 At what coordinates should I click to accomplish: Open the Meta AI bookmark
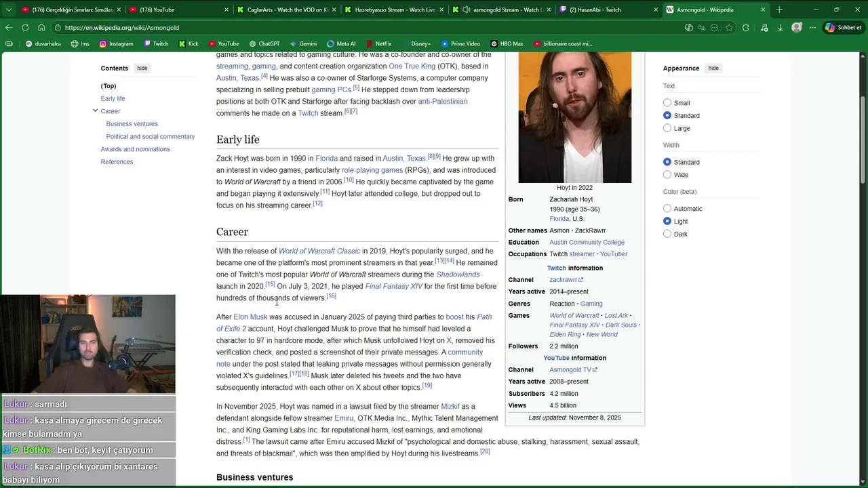(341, 44)
